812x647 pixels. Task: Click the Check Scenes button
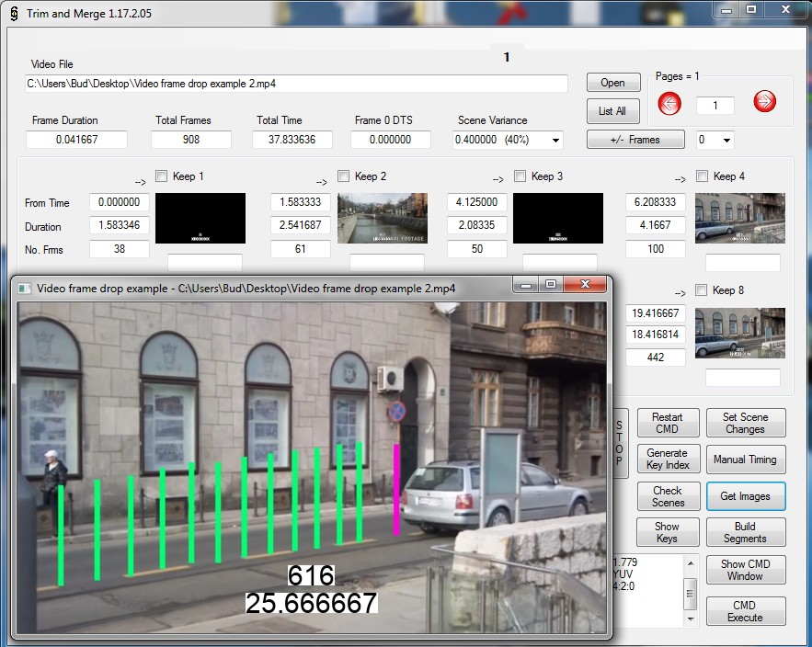click(668, 496)
